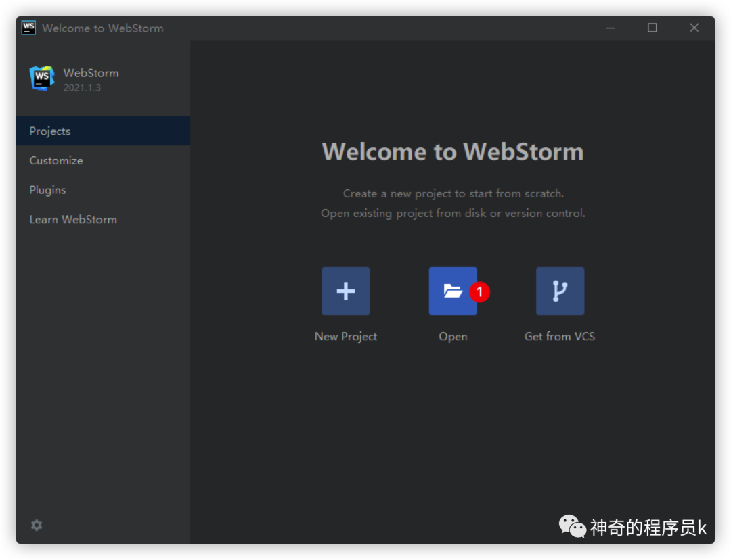Click the text about creating a new project
This screenshot has height=560, width=731.
[453, 193]
